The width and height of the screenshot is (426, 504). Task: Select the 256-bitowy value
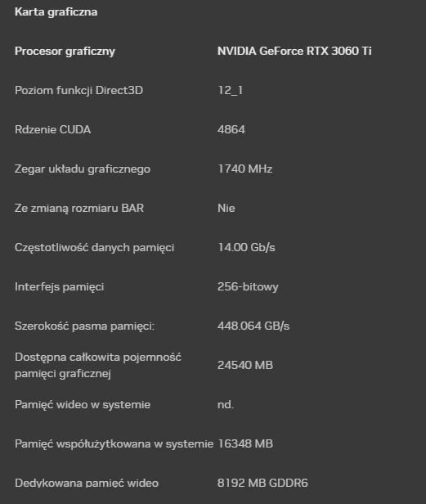pos(248,286)
